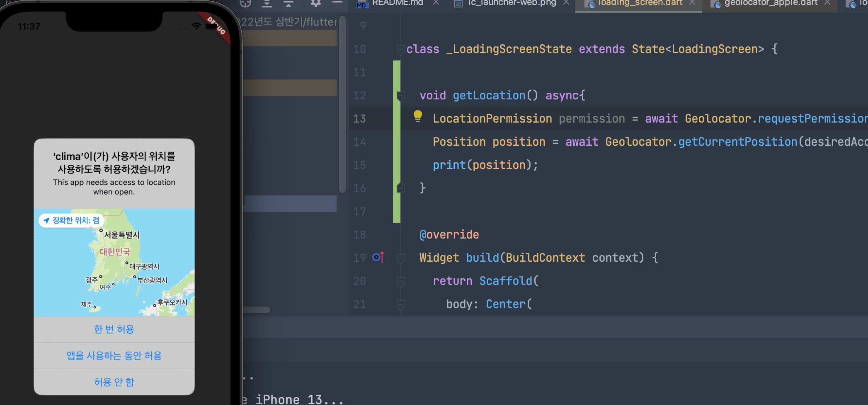868x405 pixels.
Task: Close the ic_launcher-web.png tab
Action: pos(566,3)
